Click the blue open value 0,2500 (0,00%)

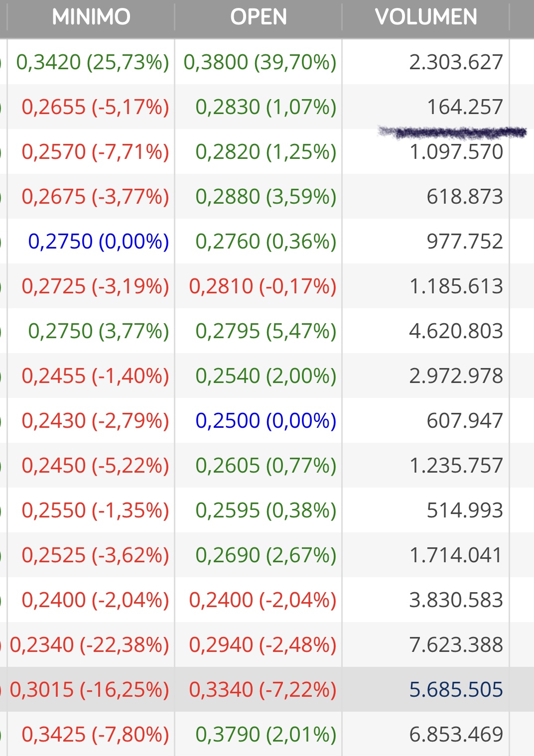266,421
